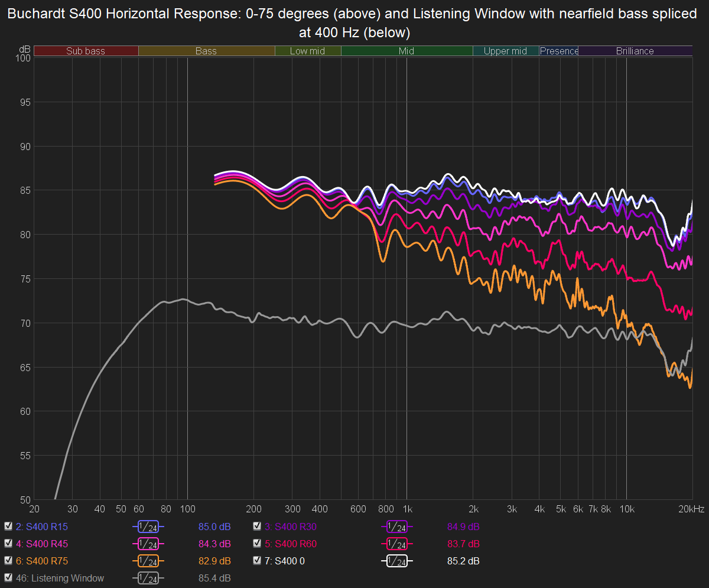
Task: Click the 82.9 dB value for S400 R75
Action: (x=214, y=561)
